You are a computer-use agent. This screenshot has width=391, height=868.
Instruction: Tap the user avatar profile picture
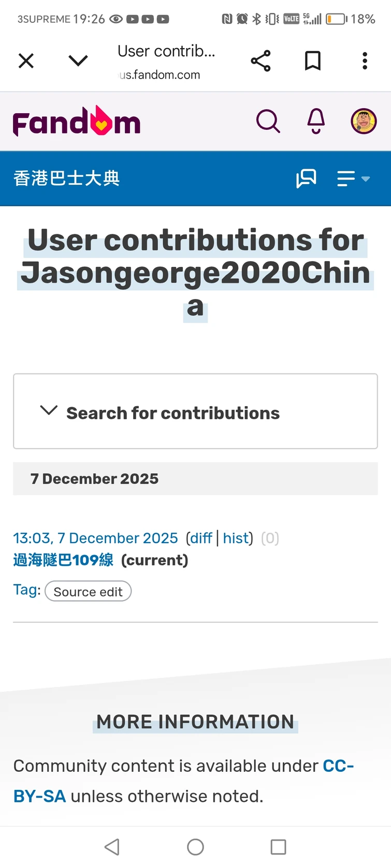click(364, 122)
